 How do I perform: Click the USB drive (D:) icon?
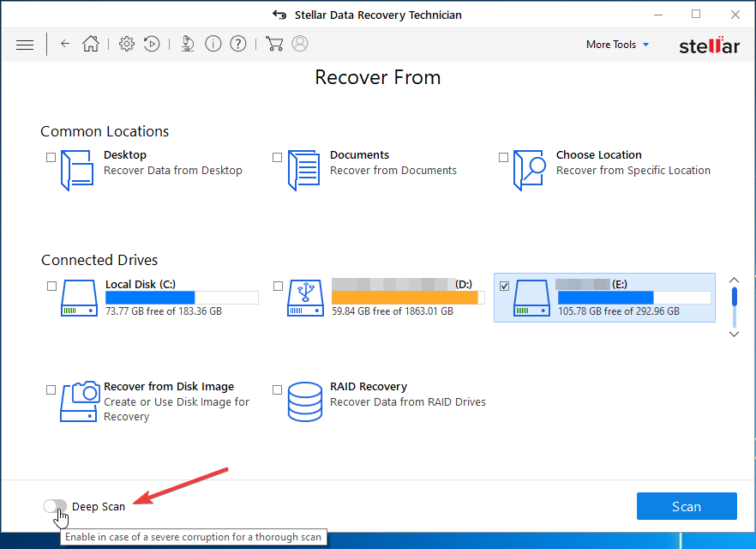305,299
